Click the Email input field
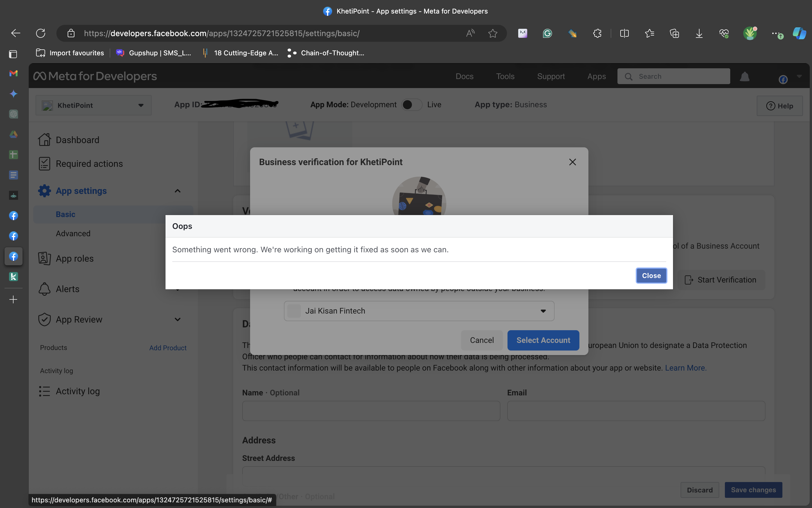Viewport: 812px width, 508px height. click(x=636, y=411)
